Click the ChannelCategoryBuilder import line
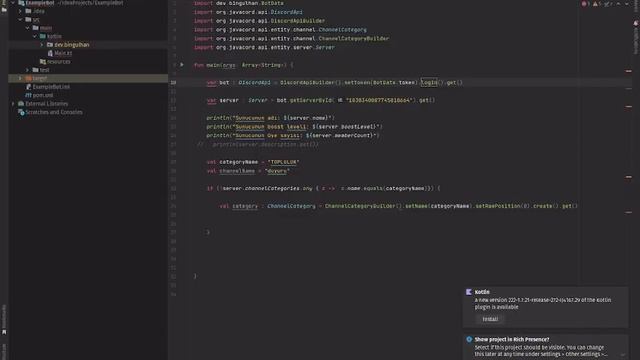This screenshot has width=640, height=360. [291, 38]
